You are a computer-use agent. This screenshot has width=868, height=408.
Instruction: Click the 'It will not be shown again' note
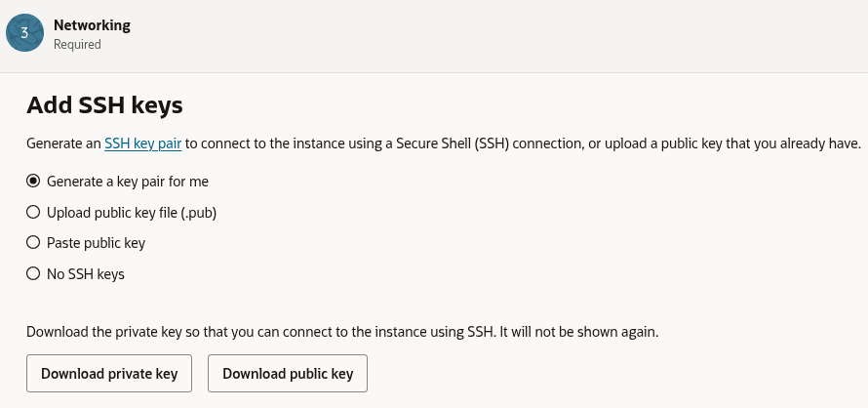[579, 332]
